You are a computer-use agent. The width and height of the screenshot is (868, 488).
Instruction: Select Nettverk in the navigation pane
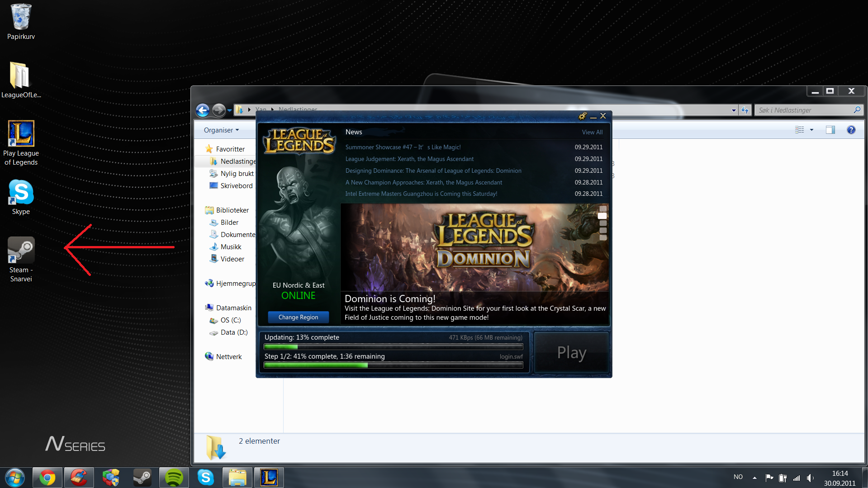coord(223,356)
